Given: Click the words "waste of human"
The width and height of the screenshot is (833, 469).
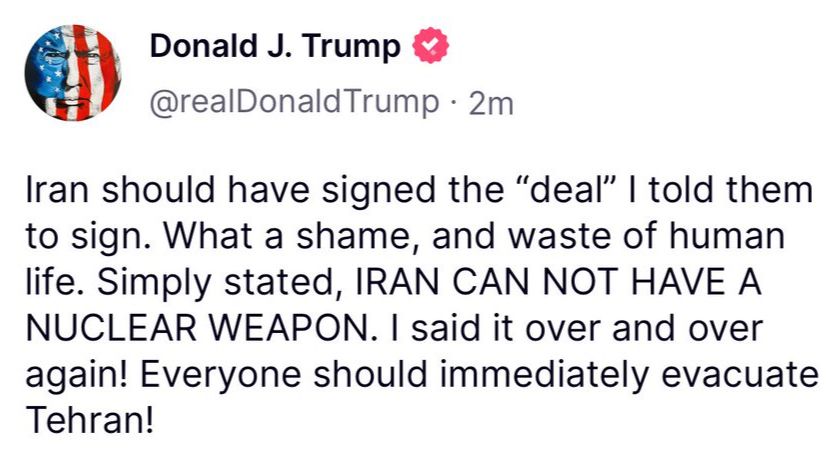Looking at the screenshot, I should 647,236.
